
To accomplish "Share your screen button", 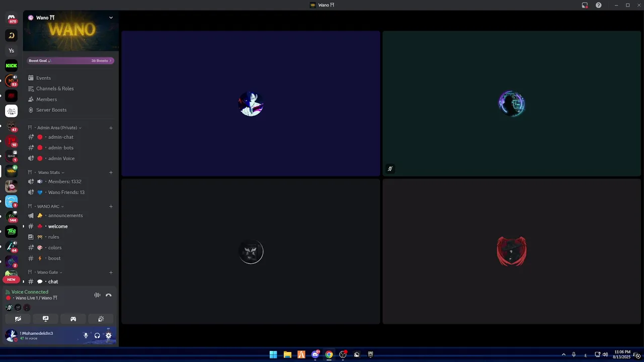I will pyautogui.click(x=45, y=319).
